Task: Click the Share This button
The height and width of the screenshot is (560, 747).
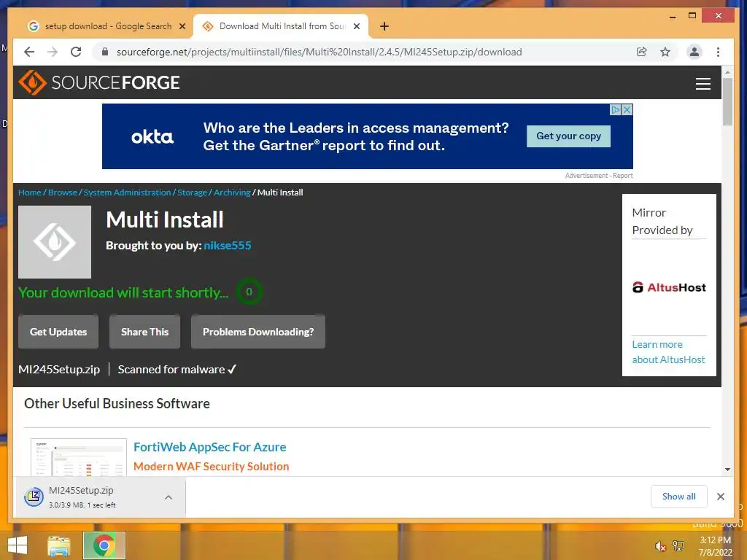Action: point(145,332)
